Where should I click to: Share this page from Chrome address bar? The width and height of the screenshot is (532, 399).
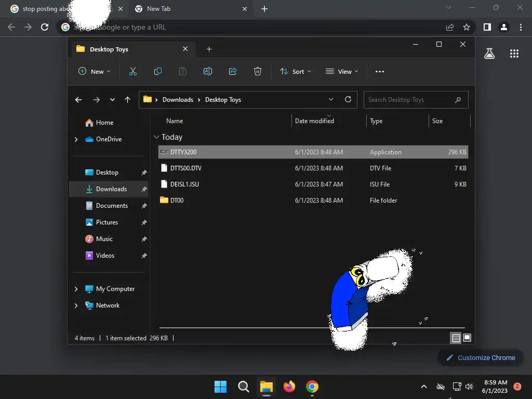450,27
